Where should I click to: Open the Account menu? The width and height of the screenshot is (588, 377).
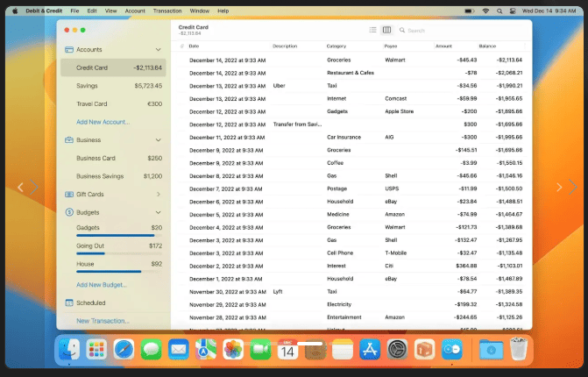point(135,11)
